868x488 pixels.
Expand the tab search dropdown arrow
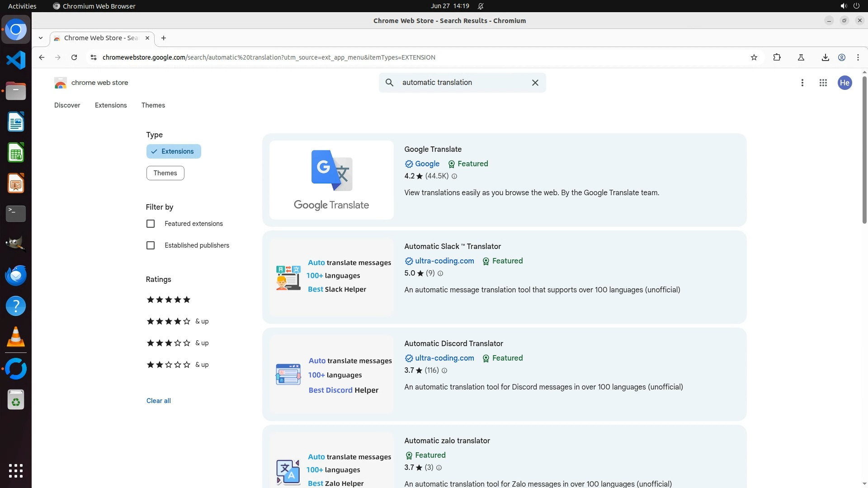click(x=41, y=38)
